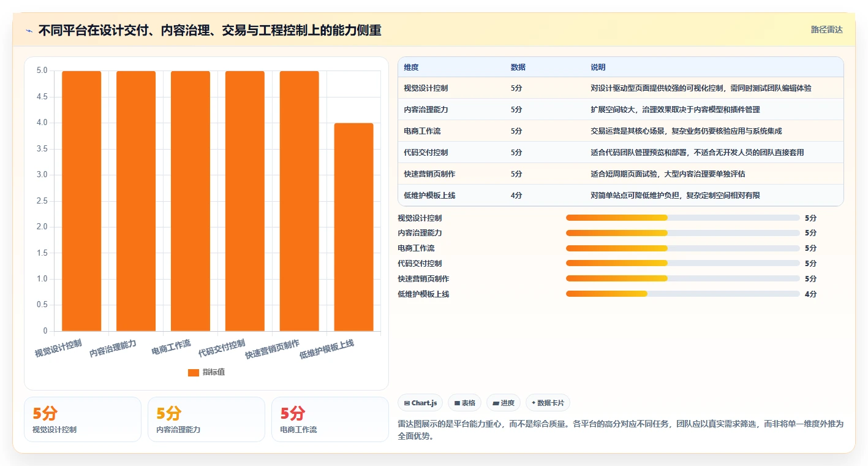868x466 pixels.
Task: Click the 代码交付控制 progress bar
Action: pyautogui.click(x=683, y=263)
